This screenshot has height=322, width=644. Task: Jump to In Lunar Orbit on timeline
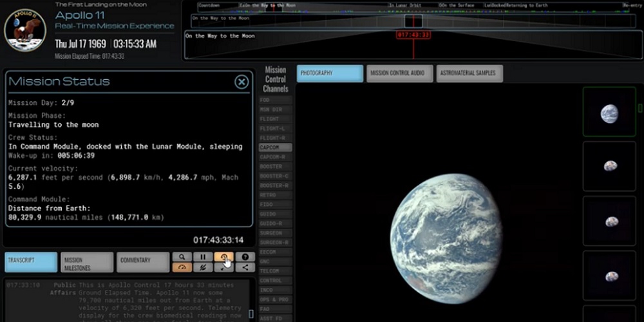click(x=404, y=6)
